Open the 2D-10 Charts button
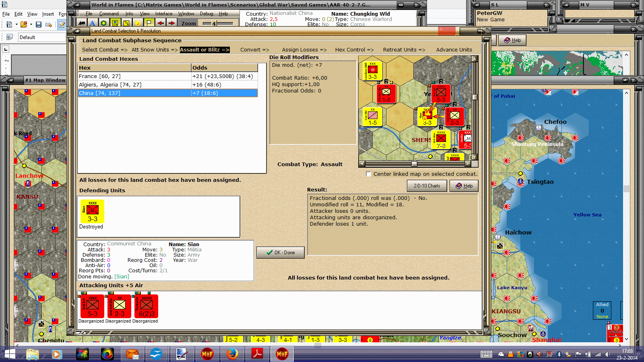This screenshot has height=362, width=644. coord(427,186)
